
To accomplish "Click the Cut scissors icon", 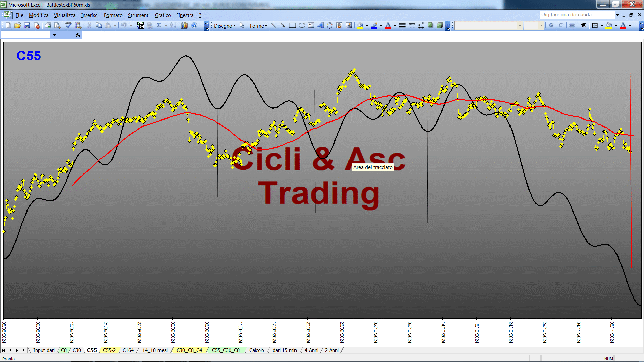I will coord(89,25).
